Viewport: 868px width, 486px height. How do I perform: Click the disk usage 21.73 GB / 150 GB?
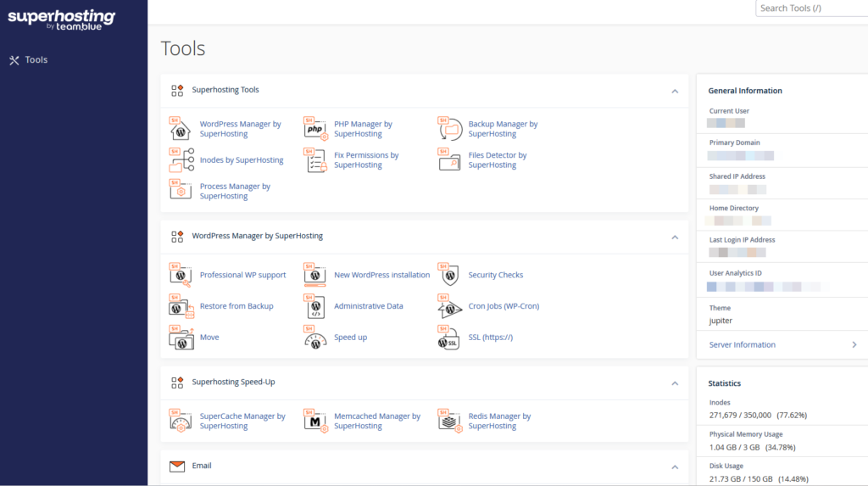point(741,479)
